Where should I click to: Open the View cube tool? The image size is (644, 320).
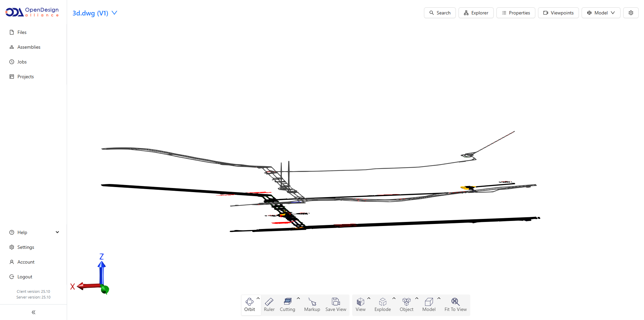[361, 305]
